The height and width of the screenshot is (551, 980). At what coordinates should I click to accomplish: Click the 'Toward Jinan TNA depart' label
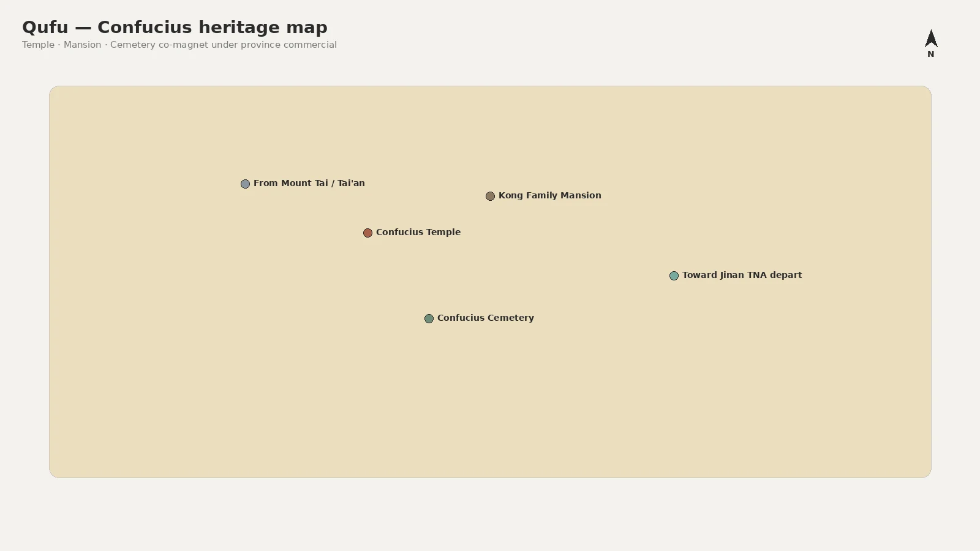742,275
